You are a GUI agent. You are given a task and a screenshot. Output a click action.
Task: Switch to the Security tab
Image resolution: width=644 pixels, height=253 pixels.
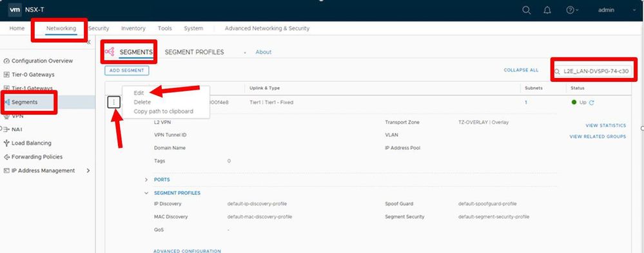[x=99, y=28]
